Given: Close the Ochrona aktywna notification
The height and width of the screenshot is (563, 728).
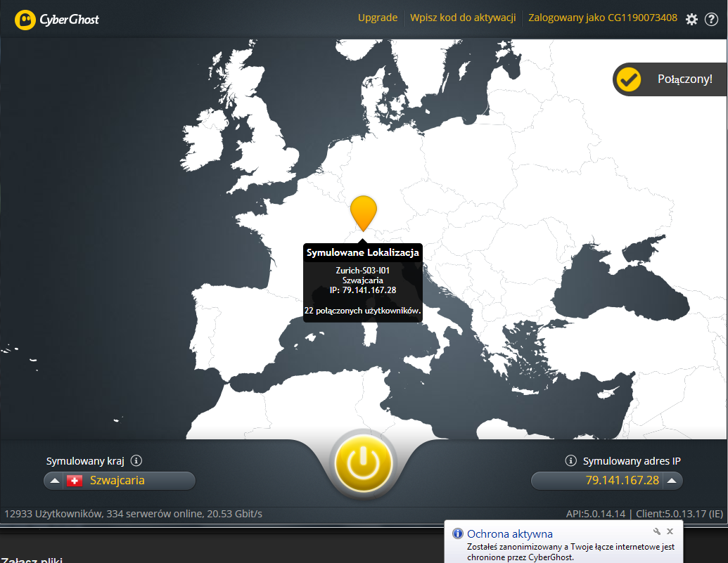Looking at the screenshot, I should point(670,531).
